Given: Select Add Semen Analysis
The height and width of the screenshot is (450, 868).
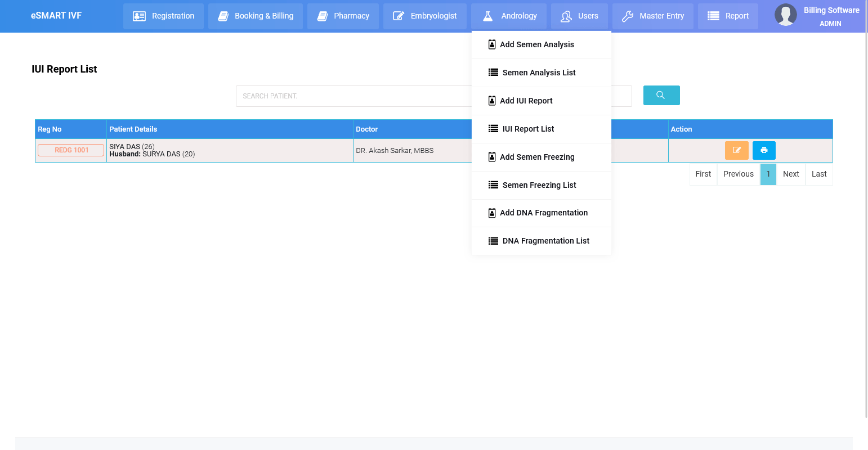Looking at the screenshot, I should [536, 44].
